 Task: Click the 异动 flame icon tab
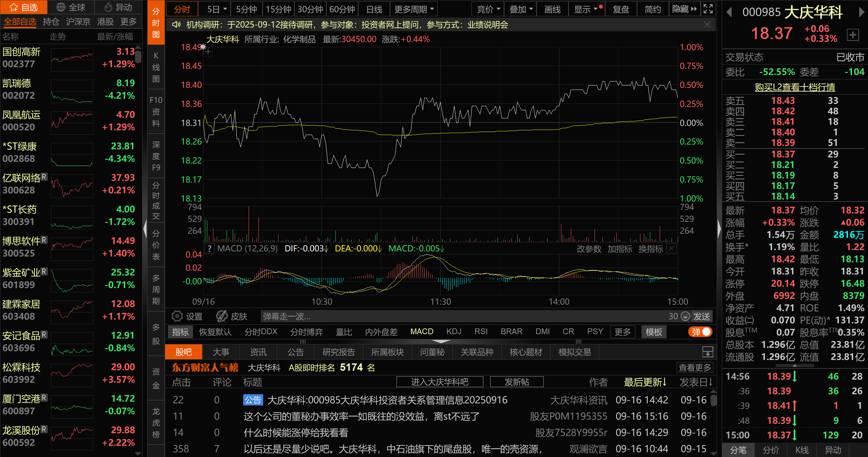[x=118, y=7]
